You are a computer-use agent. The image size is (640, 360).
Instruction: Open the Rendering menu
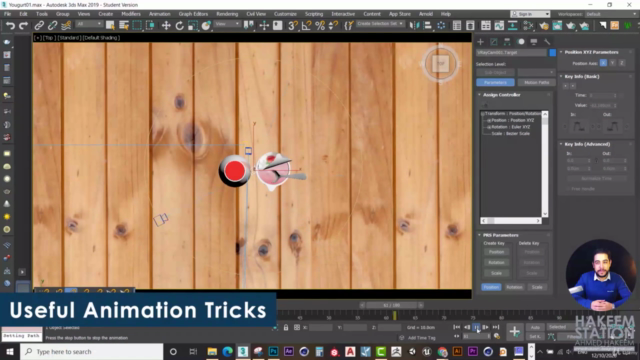[227, 14]
